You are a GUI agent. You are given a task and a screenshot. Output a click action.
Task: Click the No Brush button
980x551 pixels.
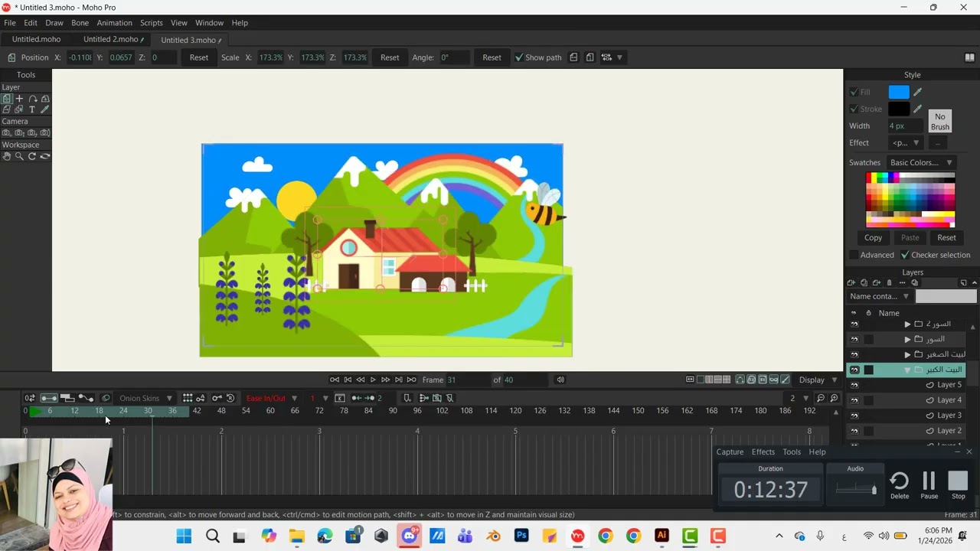940,122
